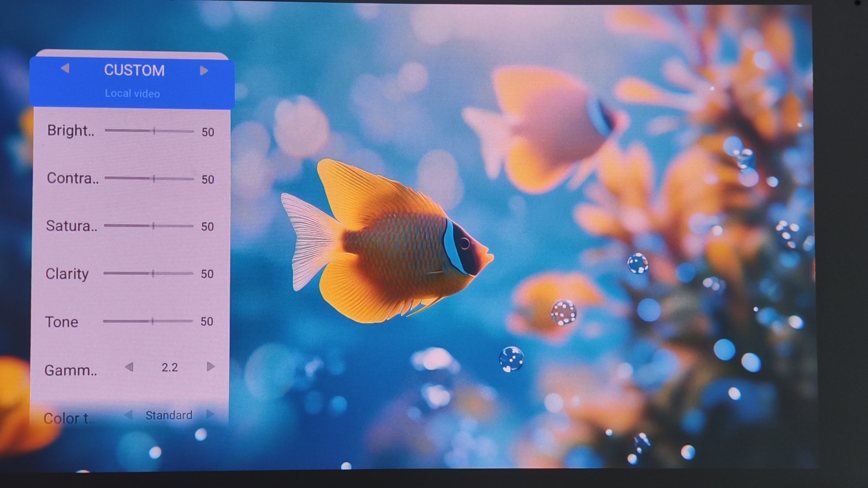
Task: Select the Contra.. setting label
Action: [x=72, y=178]
